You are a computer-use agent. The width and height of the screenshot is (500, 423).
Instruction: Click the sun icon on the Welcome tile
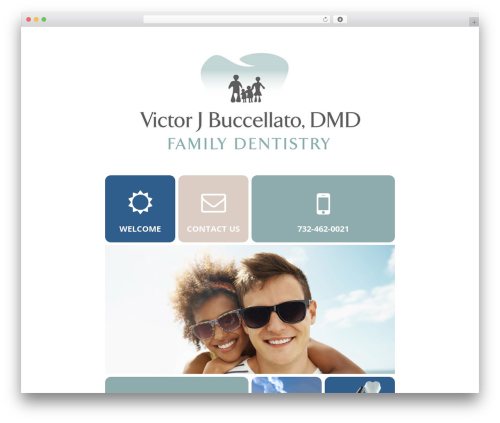[140, 202]
